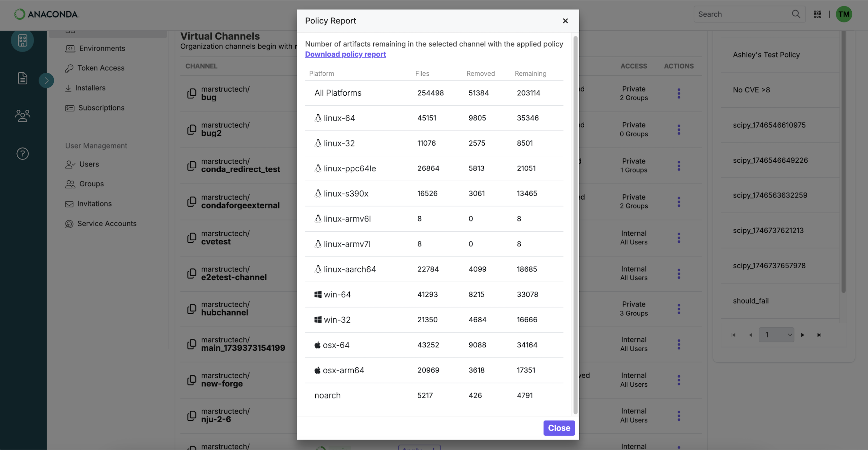Image resolution: width=868 pixels, height=450 pixels.
Task: Open actions menu for bug2 channel
Action: [x=679, y=130]
